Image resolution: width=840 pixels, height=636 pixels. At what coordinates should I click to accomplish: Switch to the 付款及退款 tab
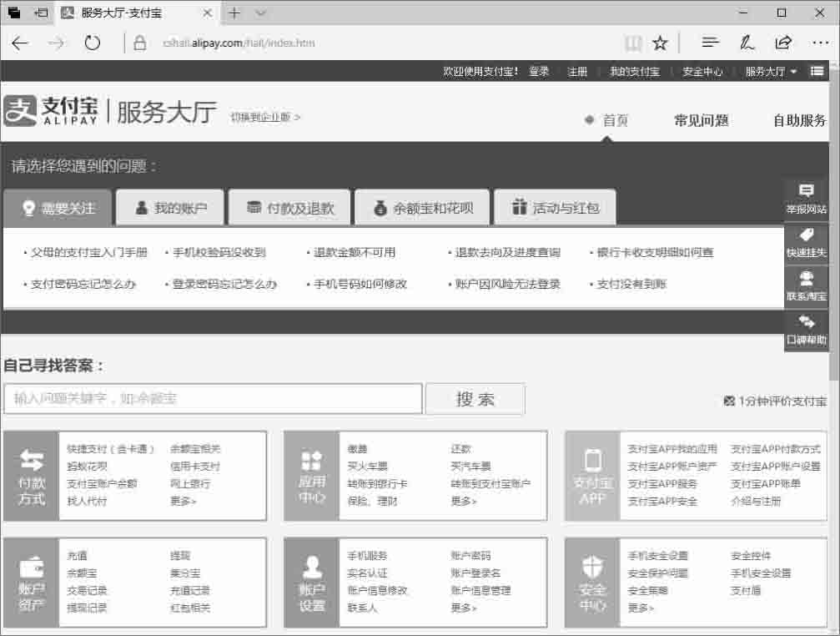coord(289,208)
